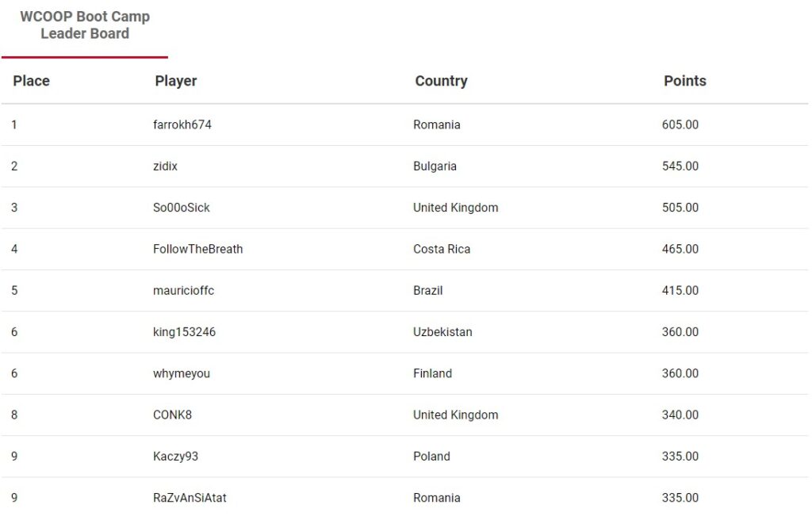Click the 605.00 points value
The width and height of the screenshot is (812, 516).
point(680,124)
